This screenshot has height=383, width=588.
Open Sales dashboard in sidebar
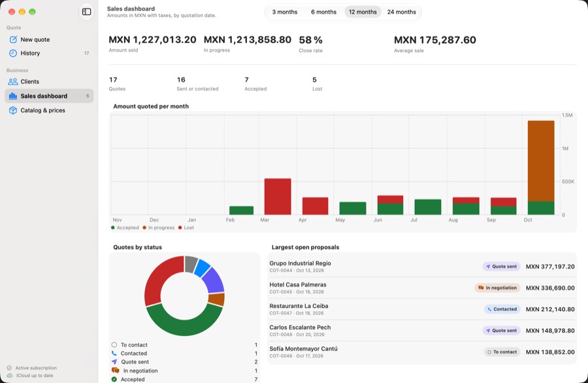click(x=49, y=96)
